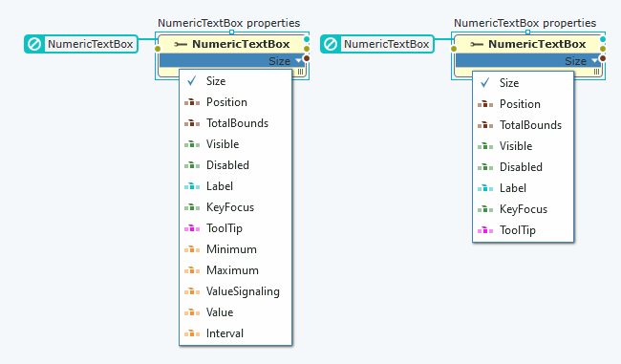Click the teal output port atop the left node
The image size is (621, 364).
point(307,39)
